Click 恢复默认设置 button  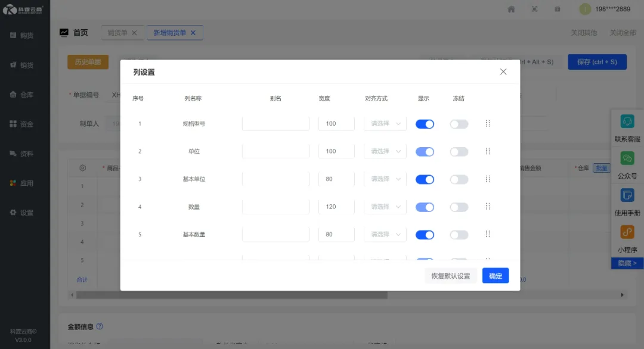[x=451, y=276]
